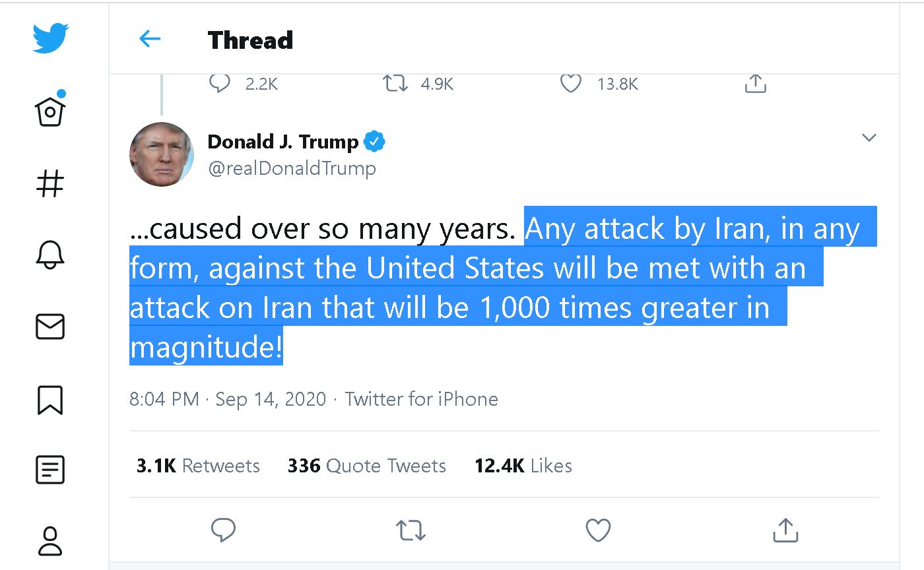This screenshot has height=570, width=924.
Task: Open share menu on the previous tweet
Action: coord(755,84)
